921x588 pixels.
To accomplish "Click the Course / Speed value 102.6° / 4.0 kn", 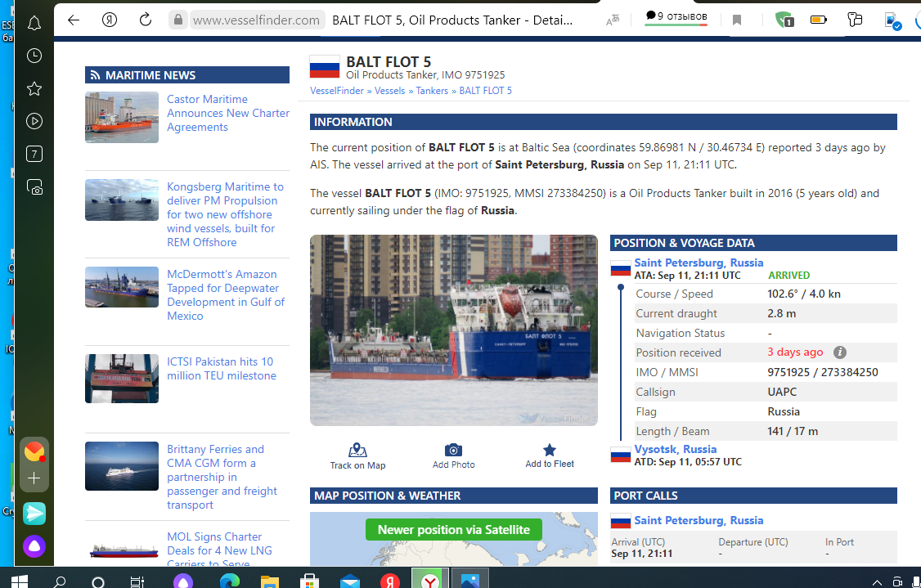I will (x=803, y=294).
